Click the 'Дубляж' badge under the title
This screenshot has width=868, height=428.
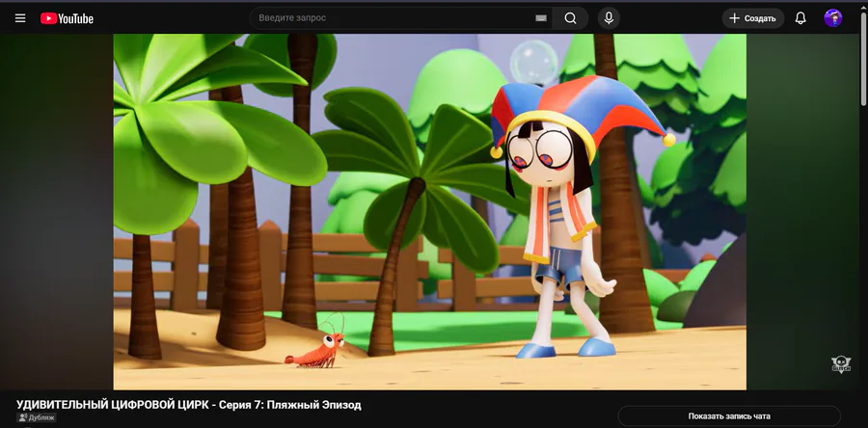[37, 417]
